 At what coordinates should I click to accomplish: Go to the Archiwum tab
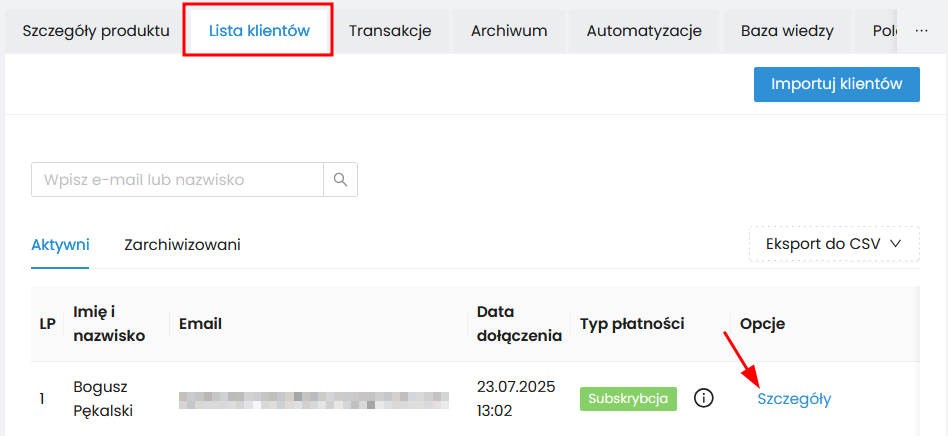coord(509,31)
